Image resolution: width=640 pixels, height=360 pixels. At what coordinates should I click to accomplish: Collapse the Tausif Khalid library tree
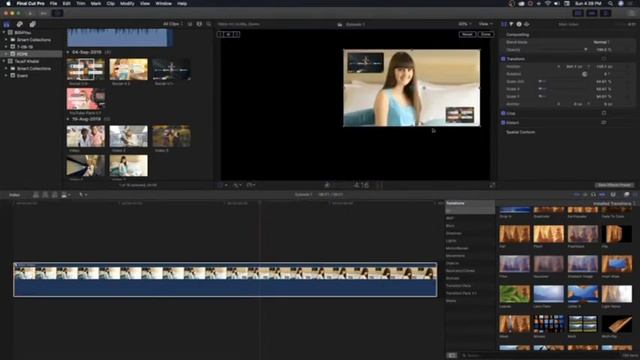click(x=4, y=61)
